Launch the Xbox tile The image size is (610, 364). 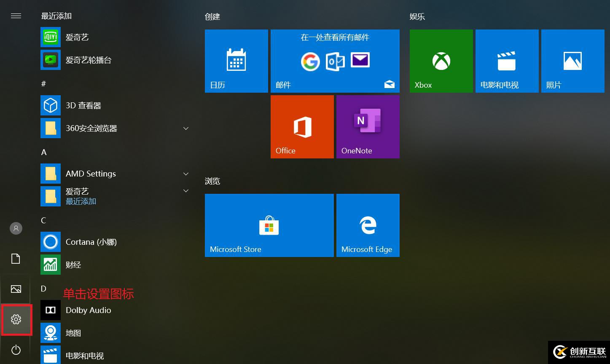coord(441,61)
